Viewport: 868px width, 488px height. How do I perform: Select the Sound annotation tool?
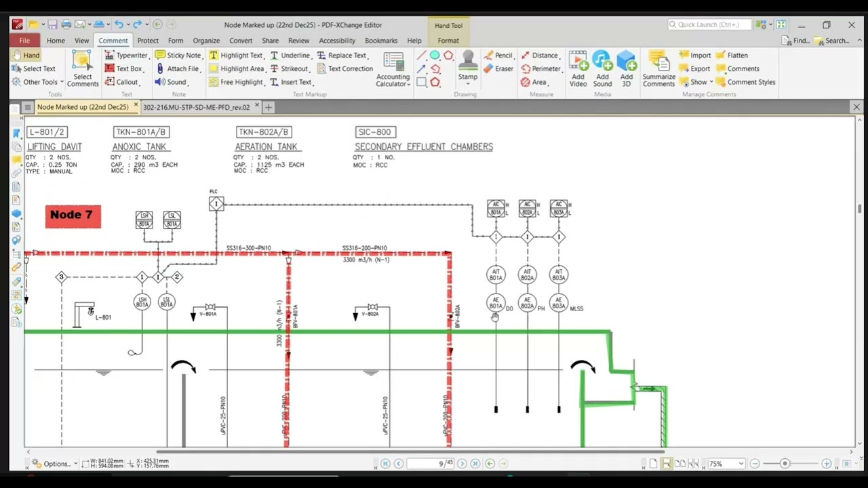171,82
